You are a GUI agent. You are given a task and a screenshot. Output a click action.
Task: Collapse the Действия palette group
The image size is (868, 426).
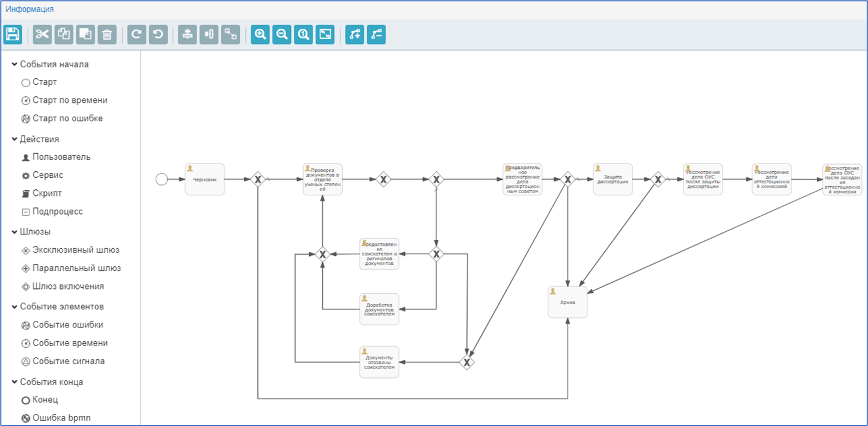[14, 139]
